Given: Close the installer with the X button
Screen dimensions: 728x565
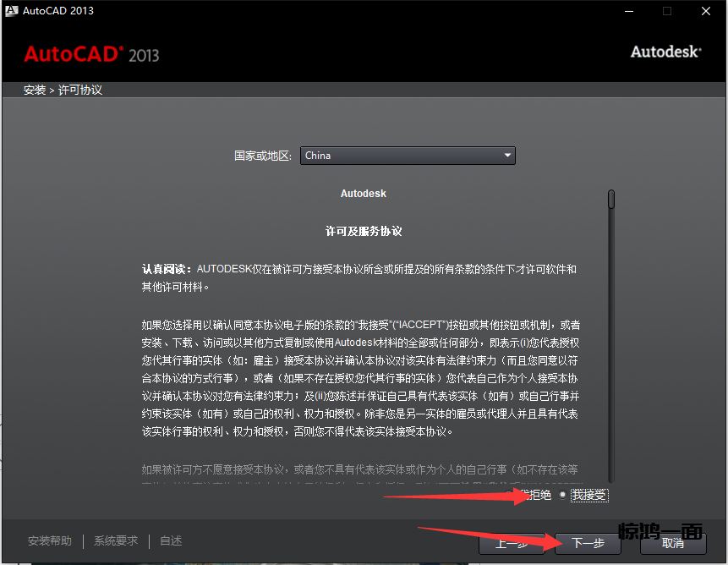Looking at the screenshot, I should point(706,11).
